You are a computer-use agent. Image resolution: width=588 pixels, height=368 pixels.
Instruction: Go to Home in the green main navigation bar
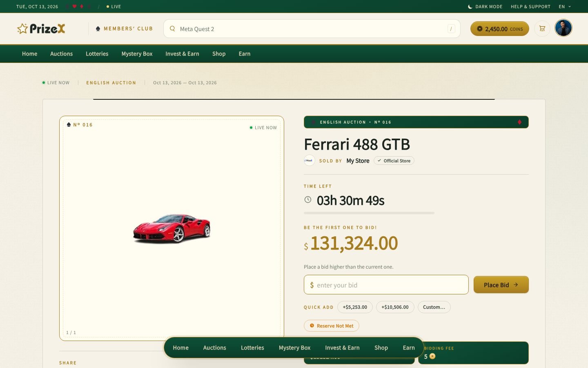coord(29,54)
